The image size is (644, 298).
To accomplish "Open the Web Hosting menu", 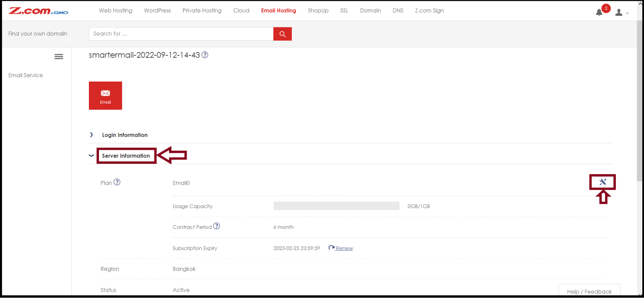I will point(115,10).
